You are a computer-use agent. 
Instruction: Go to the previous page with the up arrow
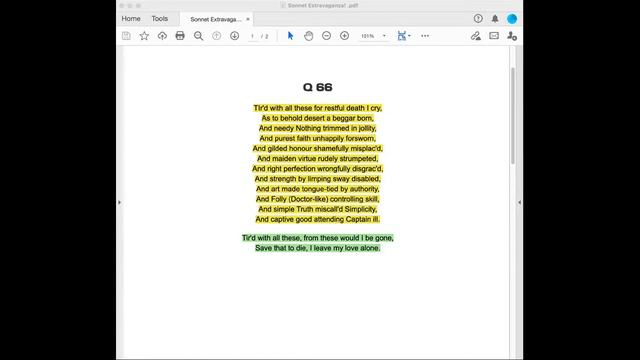coord(216,36)
